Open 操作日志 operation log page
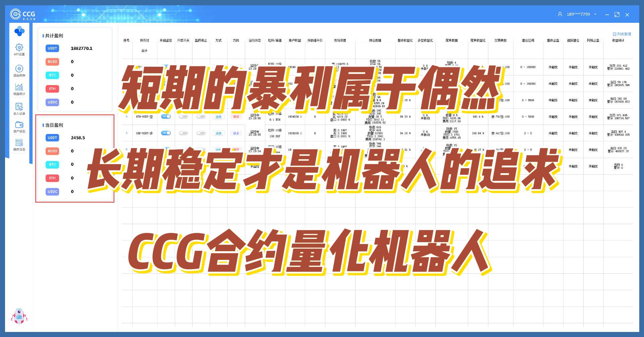The height and width of the screenshot is (337, 644). coord(19,145)
